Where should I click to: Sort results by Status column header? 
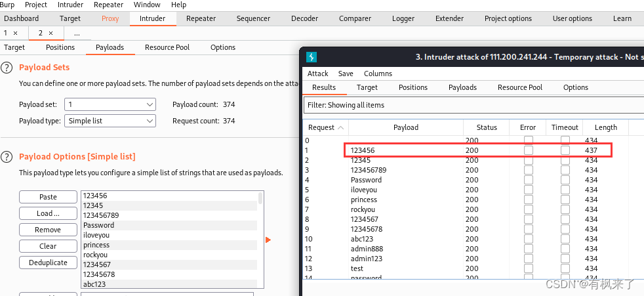(x=487, y=127)
